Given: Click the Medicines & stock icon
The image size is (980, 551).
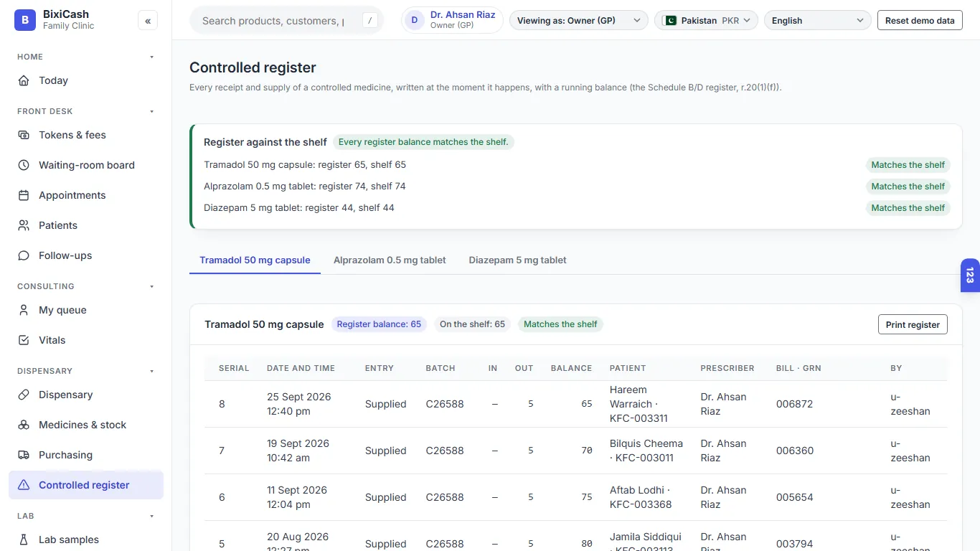Looking at the screenshot, I should click(x=24, y=425).
